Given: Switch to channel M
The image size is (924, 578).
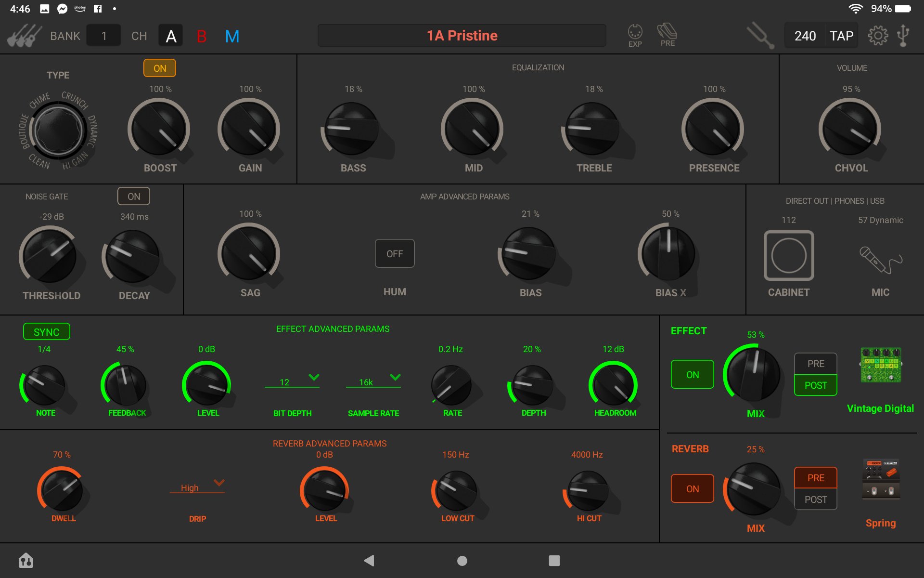Looking at the screenshot, I should pyautogui.click(x=232, y=36).
